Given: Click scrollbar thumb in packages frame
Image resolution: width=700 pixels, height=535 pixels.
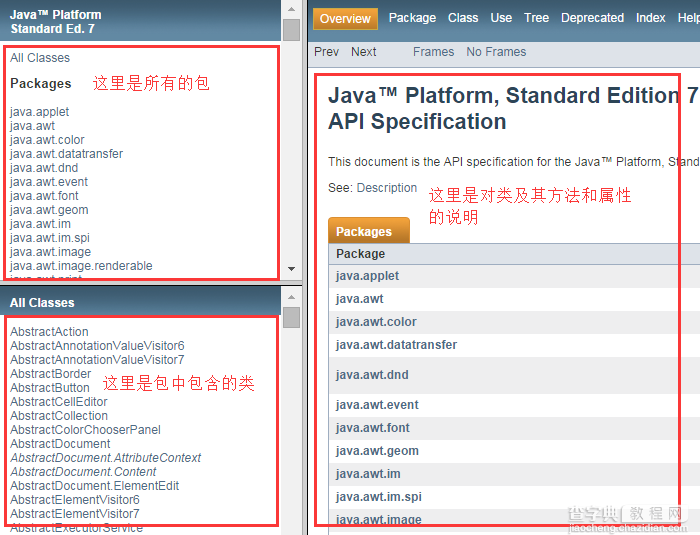Looking at the screenshot, I should 292,30.
